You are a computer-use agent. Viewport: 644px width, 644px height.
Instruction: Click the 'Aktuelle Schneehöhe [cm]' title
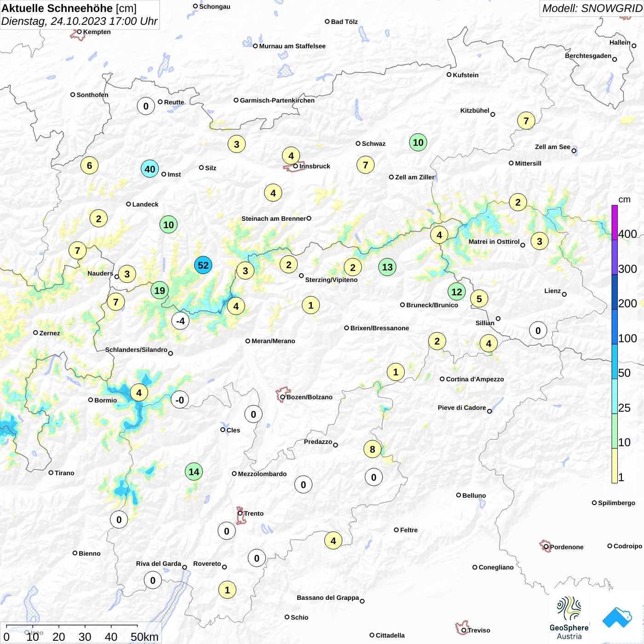click(69, 8)
